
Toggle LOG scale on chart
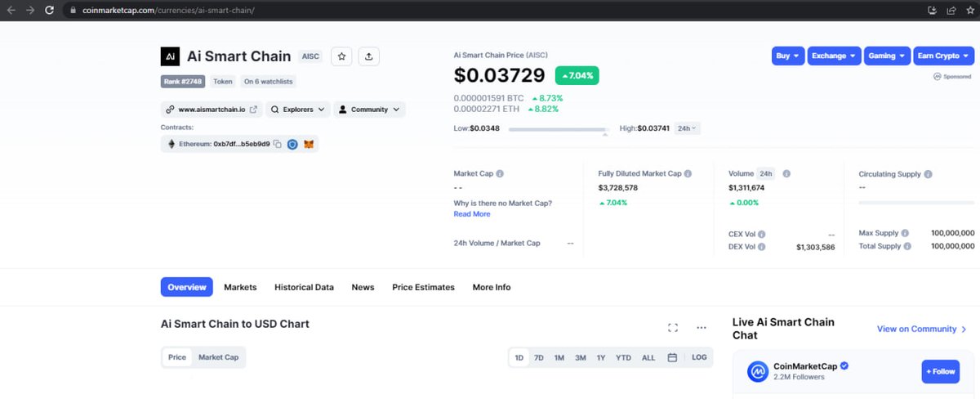pyautogui.click(x=699, y=357)
